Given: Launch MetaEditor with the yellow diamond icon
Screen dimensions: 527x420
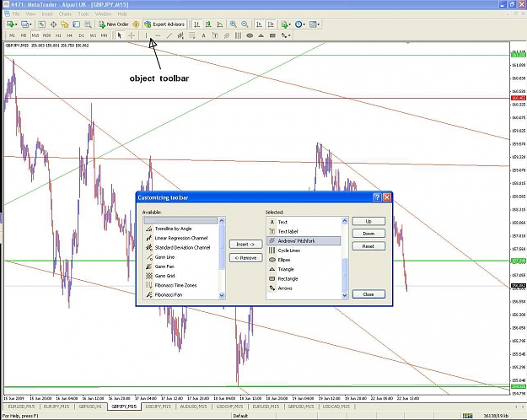Looking at the screenshot, I should click(136, 24).
